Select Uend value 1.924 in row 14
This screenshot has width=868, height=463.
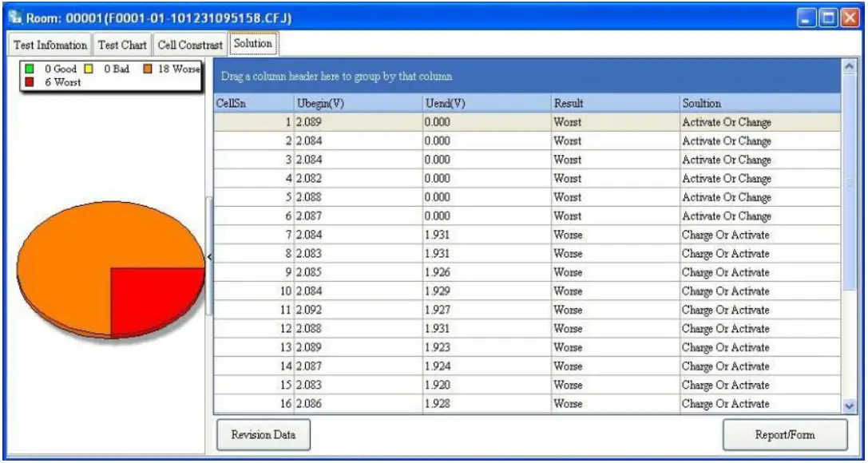438,366
